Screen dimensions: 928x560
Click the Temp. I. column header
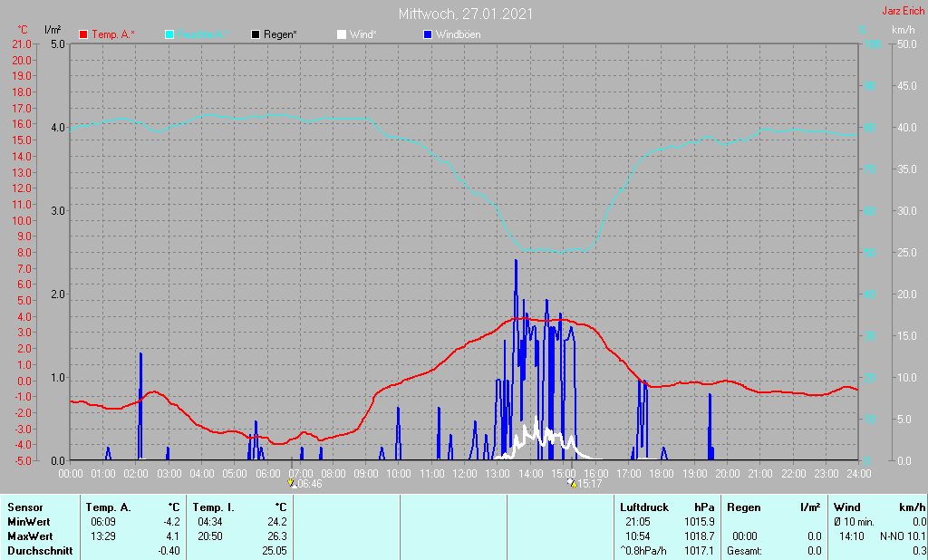pos(213,507)
